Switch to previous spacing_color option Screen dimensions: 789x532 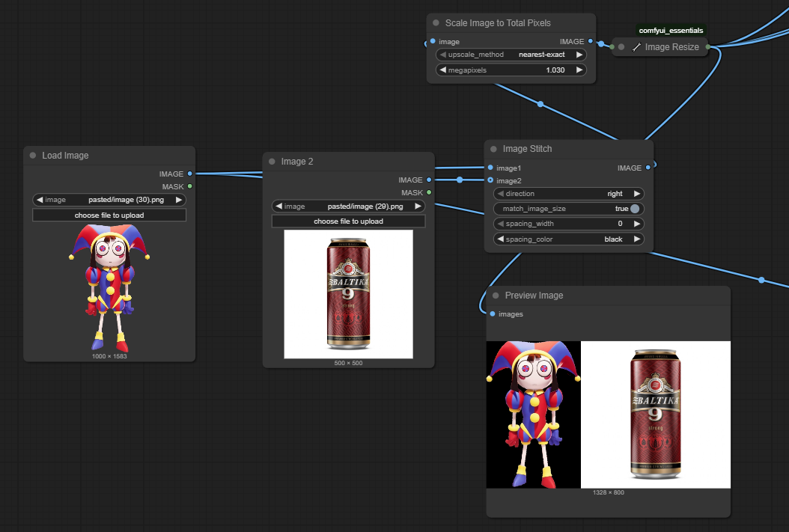(501, 239)
